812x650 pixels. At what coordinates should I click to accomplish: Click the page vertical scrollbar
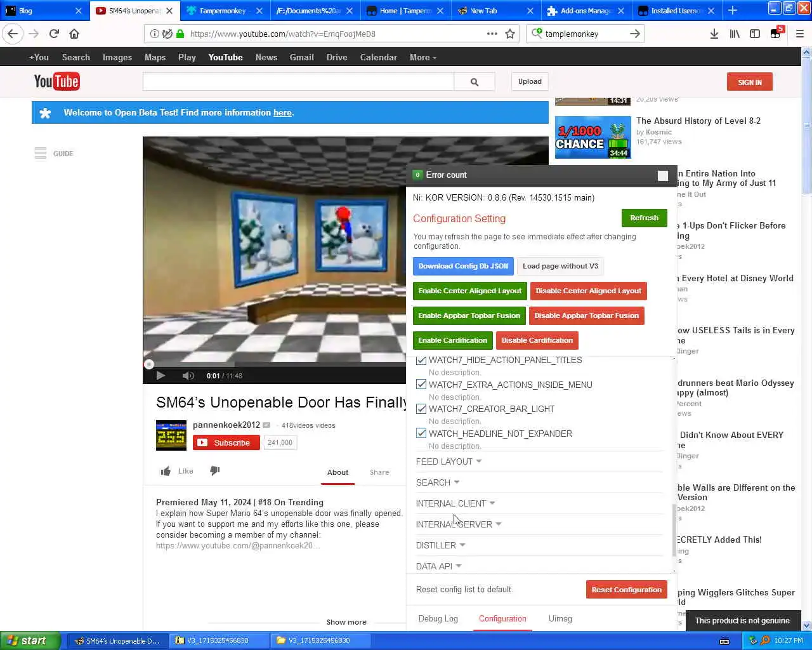[x=806, y=127]
